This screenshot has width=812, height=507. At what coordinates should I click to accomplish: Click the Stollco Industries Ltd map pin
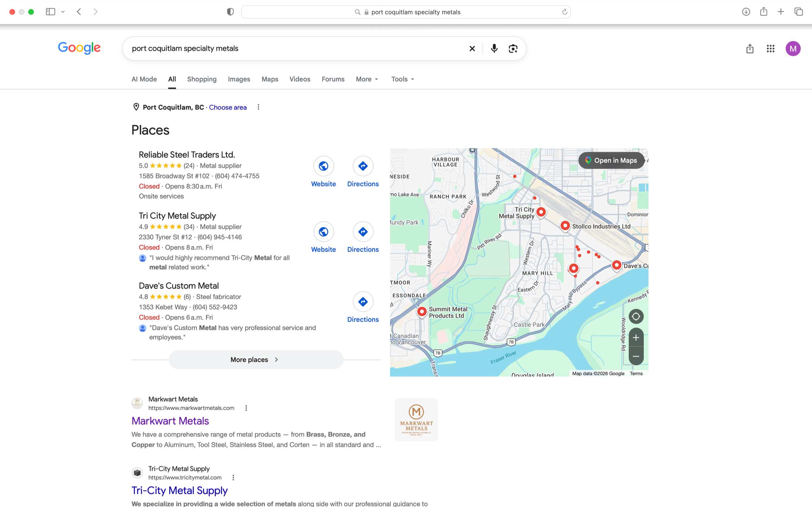pyautogui.click(x=565, y=226)
